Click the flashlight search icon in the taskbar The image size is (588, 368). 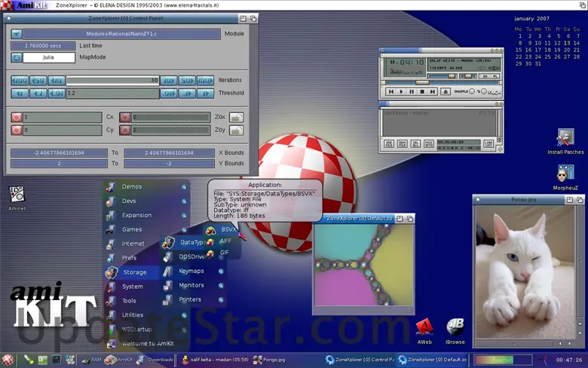coord(29,360)
